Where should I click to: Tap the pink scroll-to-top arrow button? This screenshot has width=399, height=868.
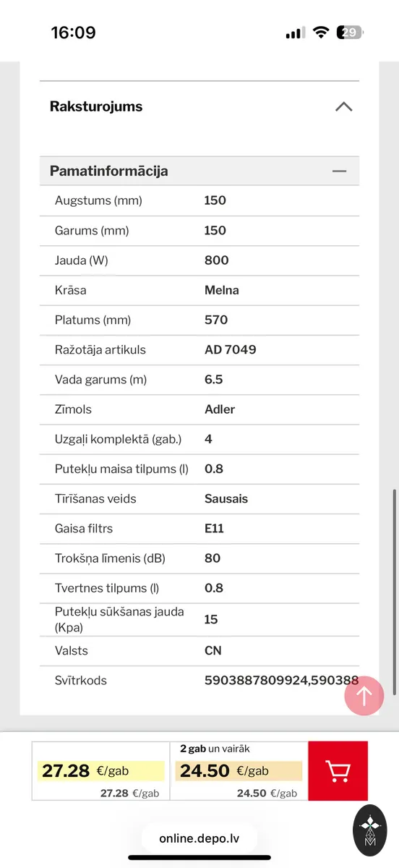364,696
